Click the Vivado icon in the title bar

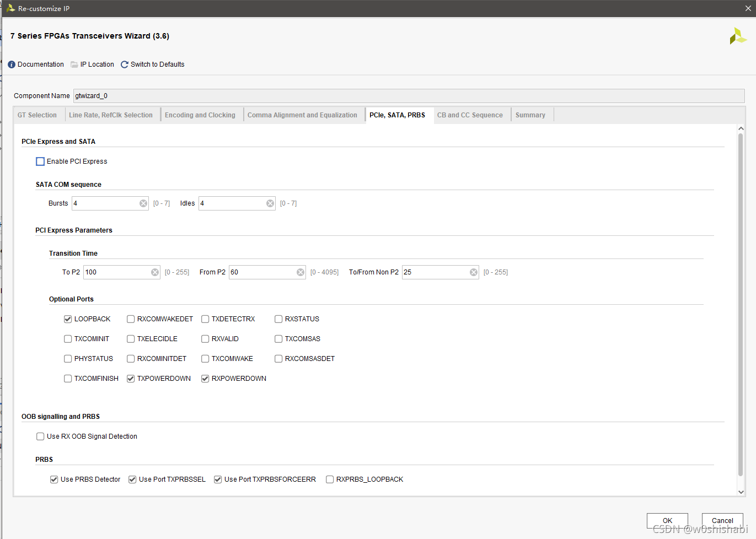coord(10,8)
